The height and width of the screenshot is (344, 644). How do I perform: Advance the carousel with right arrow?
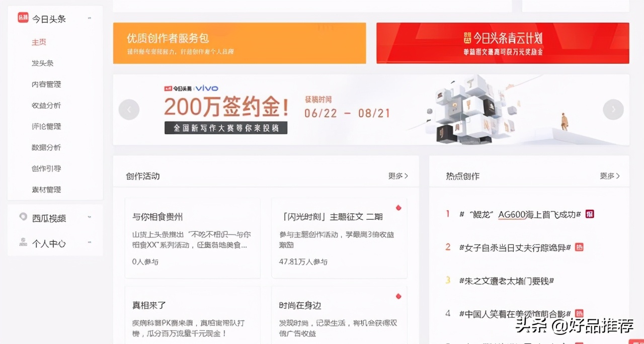[613, 109]
